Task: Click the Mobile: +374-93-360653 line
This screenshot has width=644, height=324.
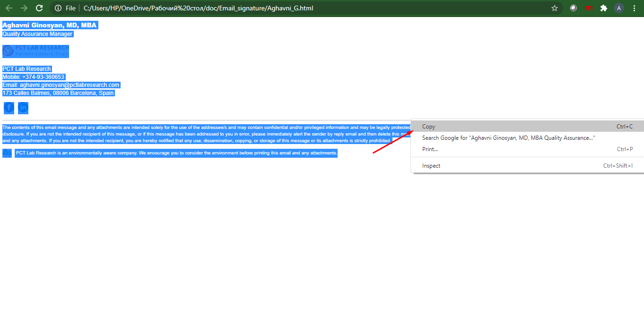Action: pos(34,77)
